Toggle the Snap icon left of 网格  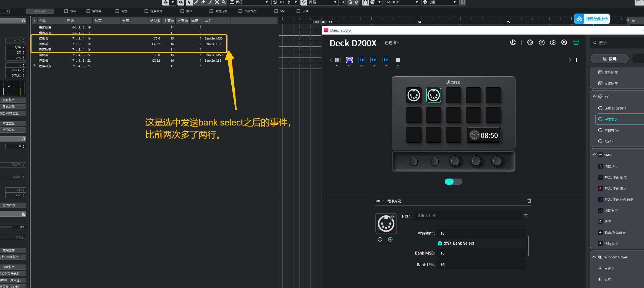304,2
